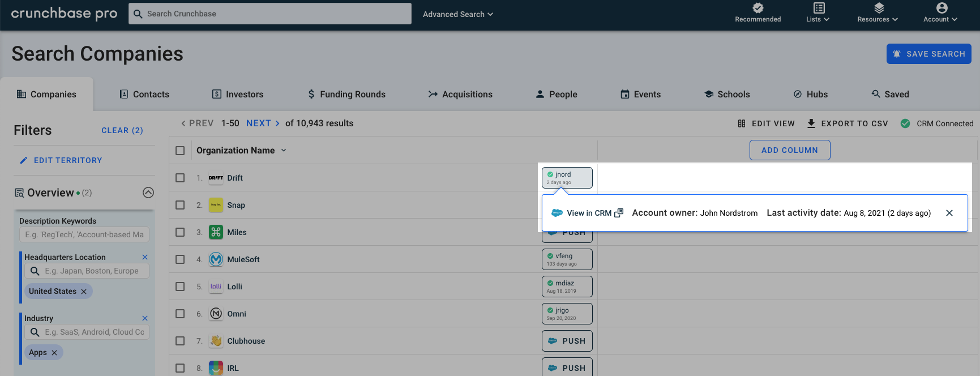
Task: Select all rows with header checkbox
Action: point(180,151)
